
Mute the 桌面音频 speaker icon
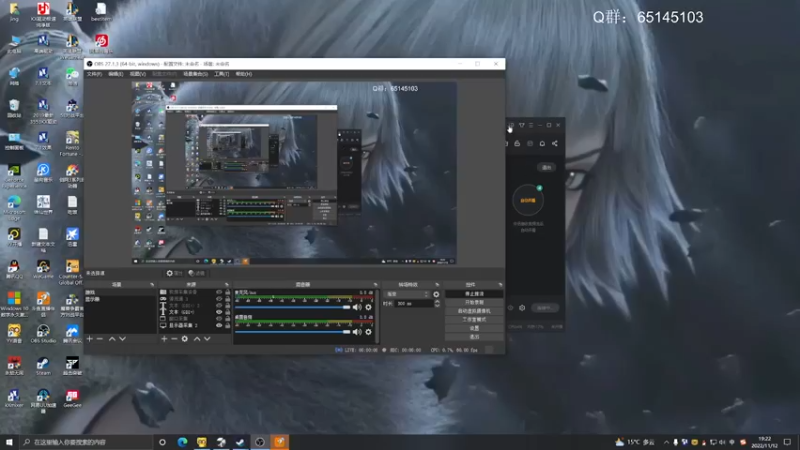tap(357, 332)
